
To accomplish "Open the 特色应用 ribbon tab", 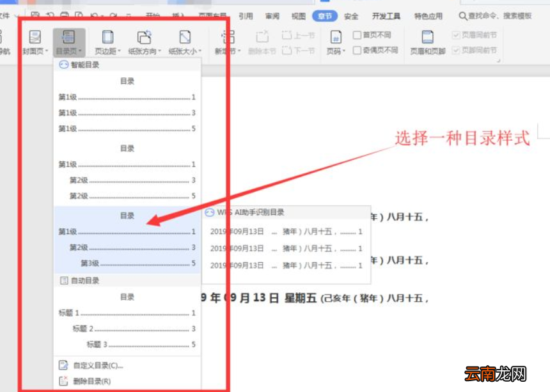I will pos(428,16).
